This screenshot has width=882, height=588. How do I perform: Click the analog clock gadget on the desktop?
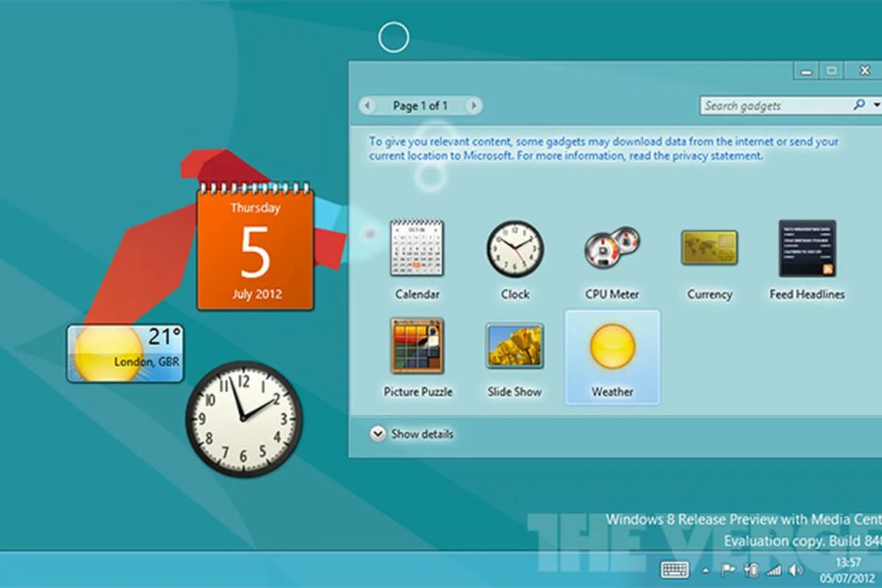click(243, 419)
